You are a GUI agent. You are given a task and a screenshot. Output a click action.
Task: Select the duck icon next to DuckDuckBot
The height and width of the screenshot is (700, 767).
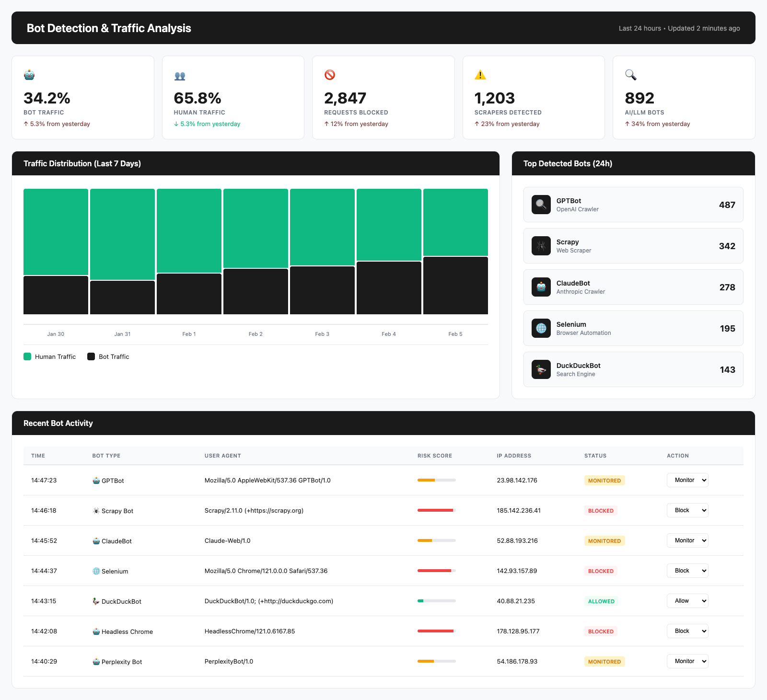tap(541, 369)
